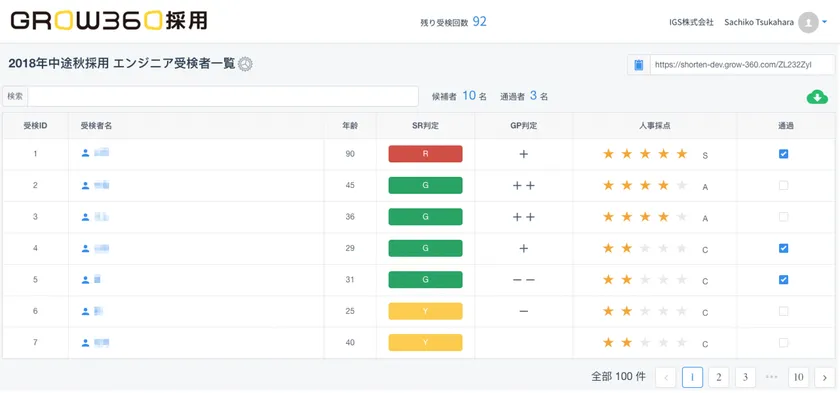Open settings gear beside list title
840x393 pixels.
(245, 64)
